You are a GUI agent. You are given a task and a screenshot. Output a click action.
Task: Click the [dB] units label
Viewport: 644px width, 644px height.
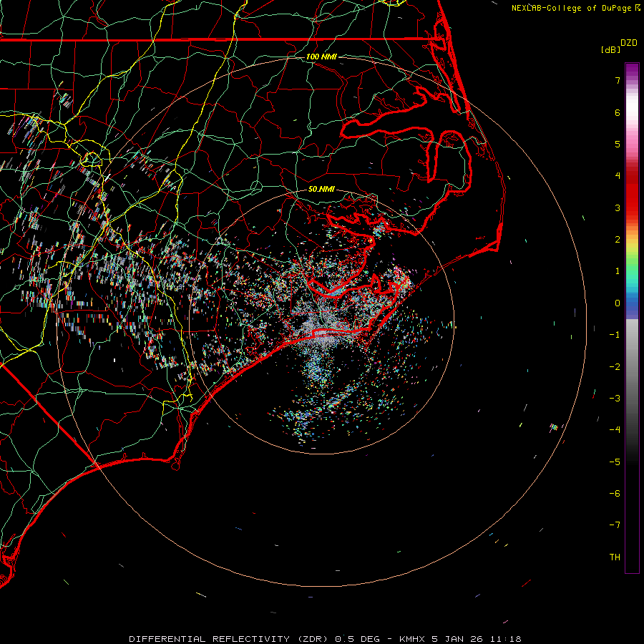(x=610, y=49)
